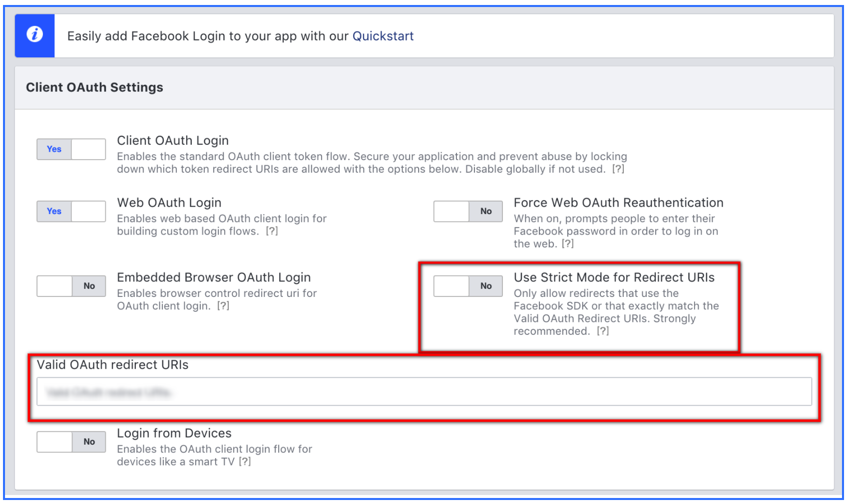This screenshot has width=848, height=504.
Task: Open help [?] for Login from Devices
Action: pos(245,462)
